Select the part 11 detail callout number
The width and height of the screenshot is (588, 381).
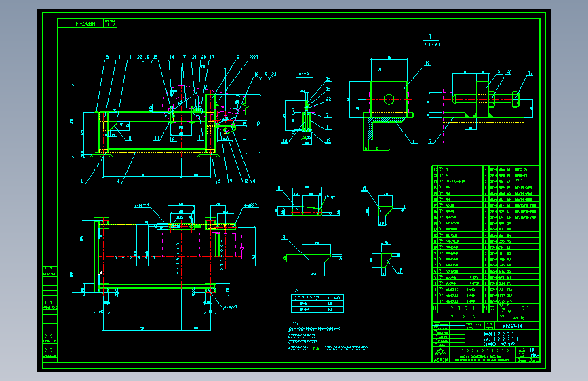pos(364,189)
